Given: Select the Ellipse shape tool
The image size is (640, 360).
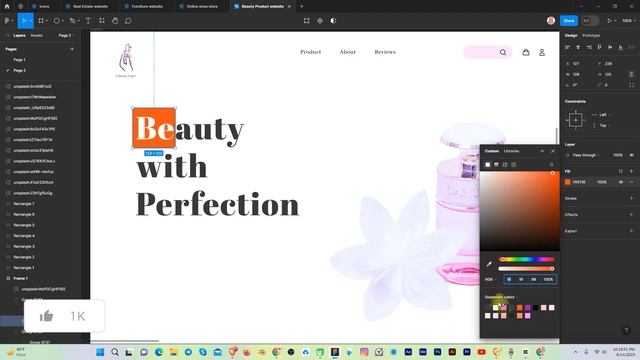Looking at the screenshot, I should coord(57,21).
